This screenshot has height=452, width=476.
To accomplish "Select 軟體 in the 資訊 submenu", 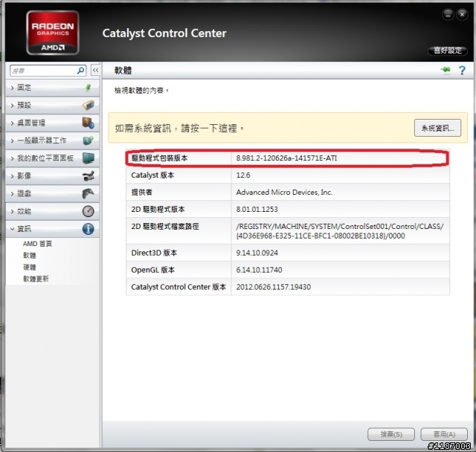I will point(30,256).
